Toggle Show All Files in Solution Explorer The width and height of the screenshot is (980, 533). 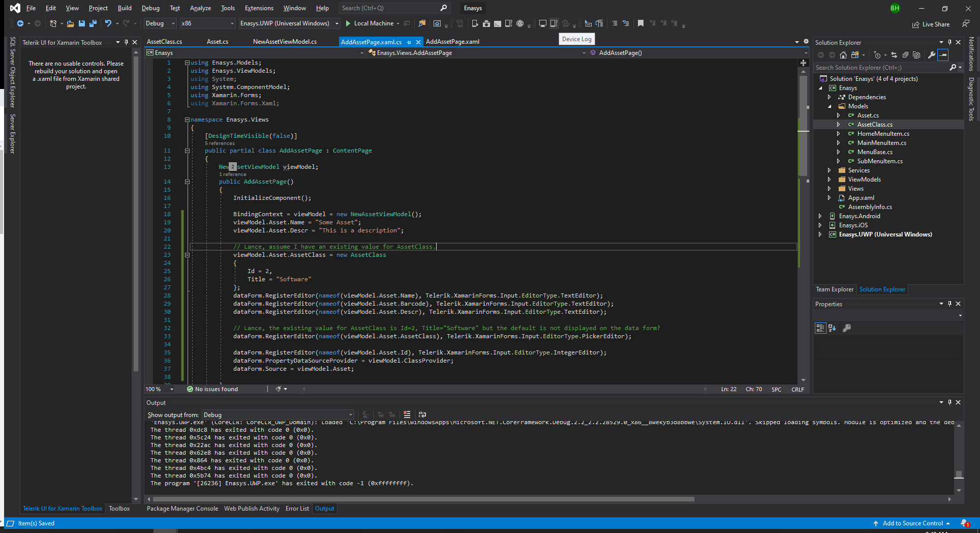(916, 55)
